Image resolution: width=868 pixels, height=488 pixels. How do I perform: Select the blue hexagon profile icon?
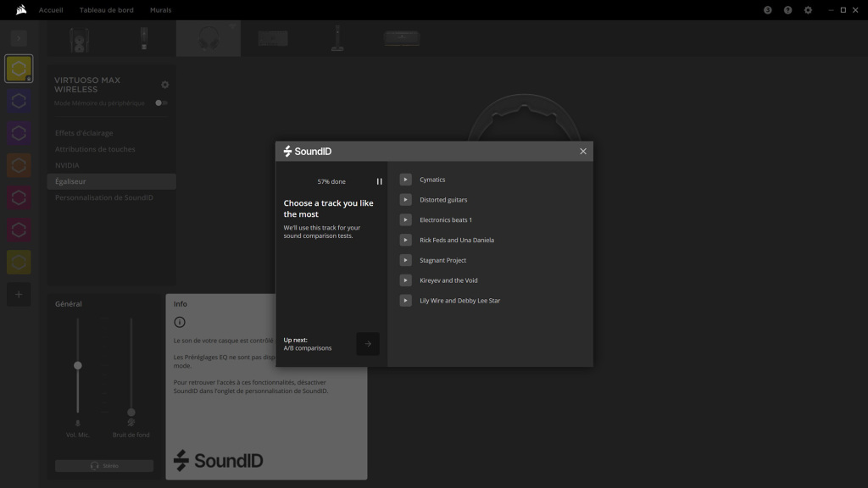tap(19, 101)
